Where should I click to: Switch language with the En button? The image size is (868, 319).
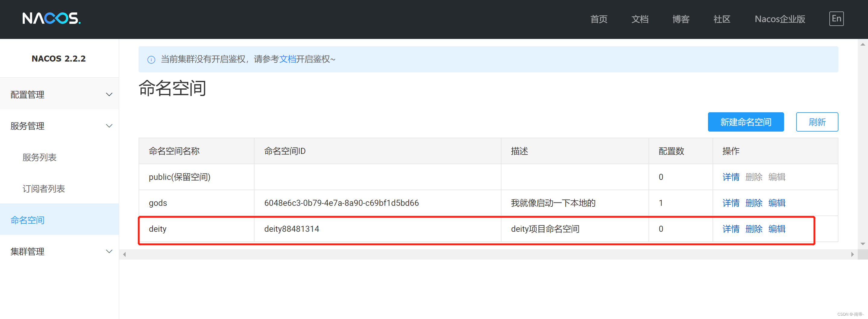(836, 18)
